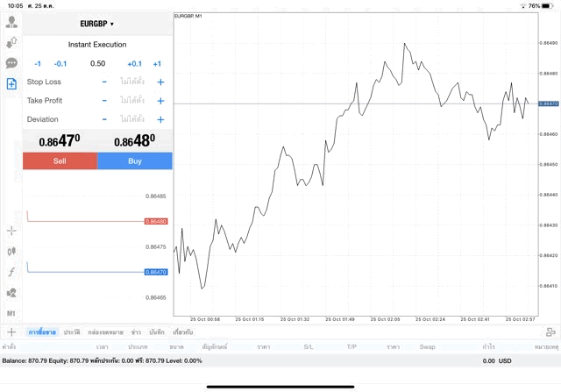Open the indicators function (f) icon
Viewport: 561px width, 392px height.
click(x=11, y=272)
